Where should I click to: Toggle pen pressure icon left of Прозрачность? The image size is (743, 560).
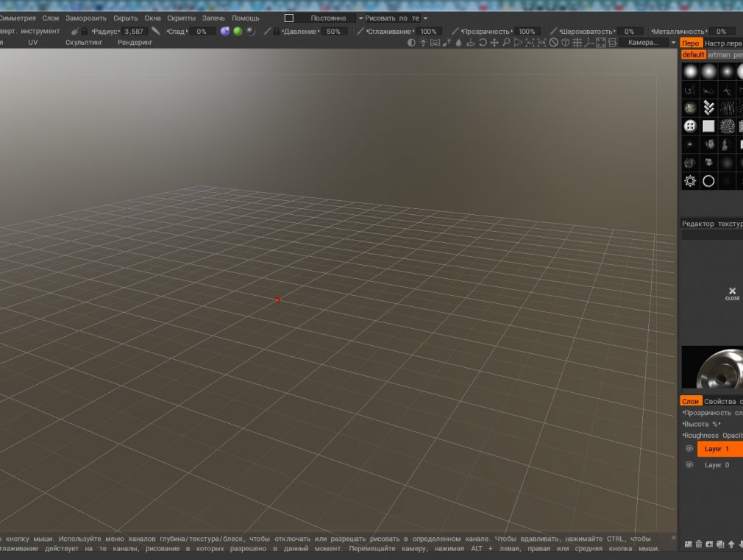pos(455,32)
